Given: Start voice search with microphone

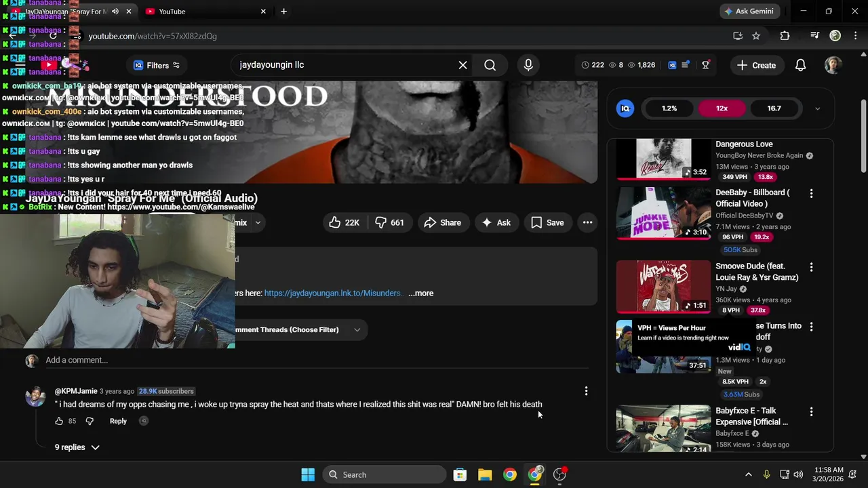Looking at the screenshot, I should (x=528, y=65).
